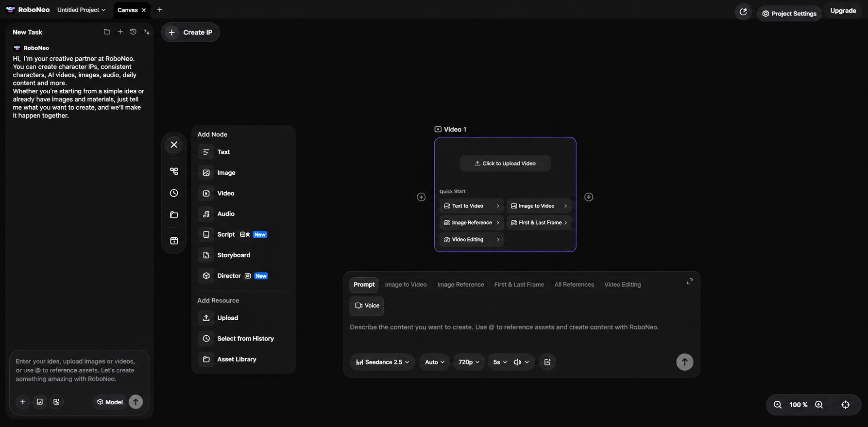Open Project Settings
Viewport: 868px width, 427px height.
click(x=789, y=14)
